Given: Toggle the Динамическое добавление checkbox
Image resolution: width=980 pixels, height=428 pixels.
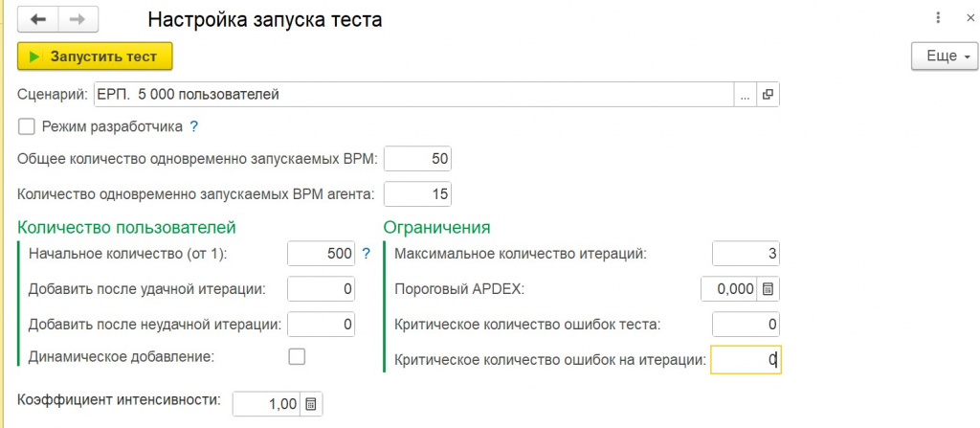Looking at the screenshot, I should (297, 356).
